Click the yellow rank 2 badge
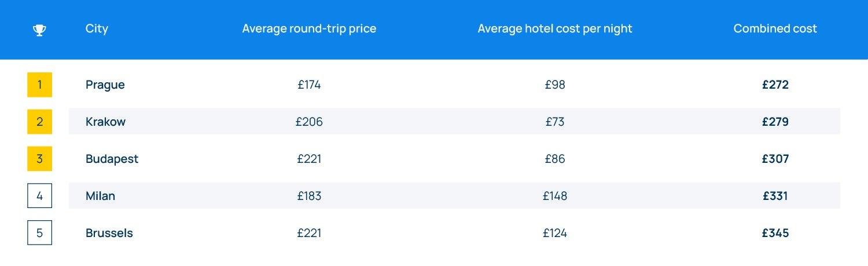 tap(39, 122)
